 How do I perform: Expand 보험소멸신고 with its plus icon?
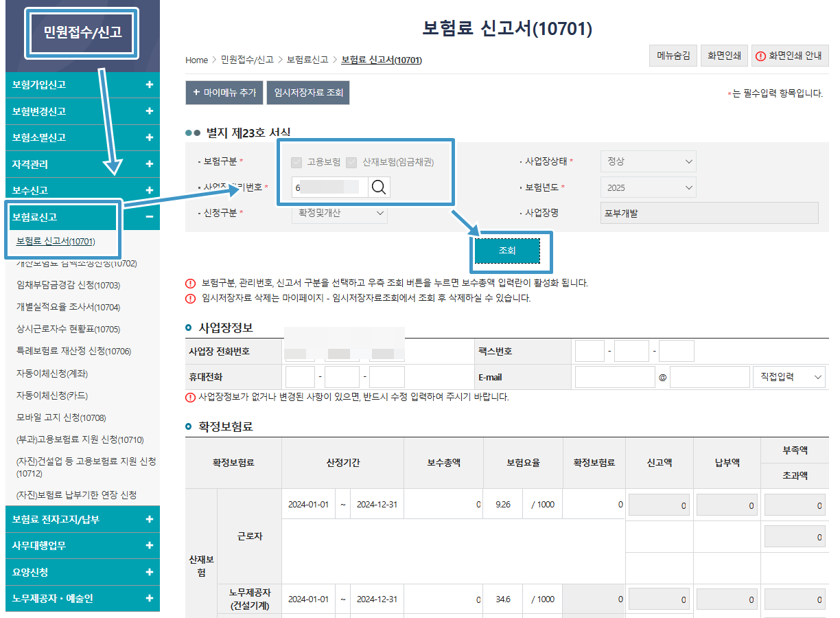click(150, 137)
